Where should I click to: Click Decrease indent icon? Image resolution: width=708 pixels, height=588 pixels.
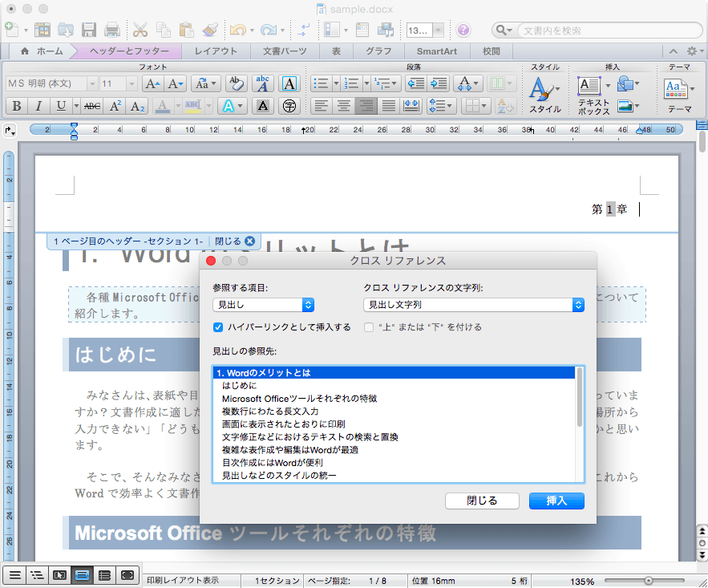[x=416, y=83]
